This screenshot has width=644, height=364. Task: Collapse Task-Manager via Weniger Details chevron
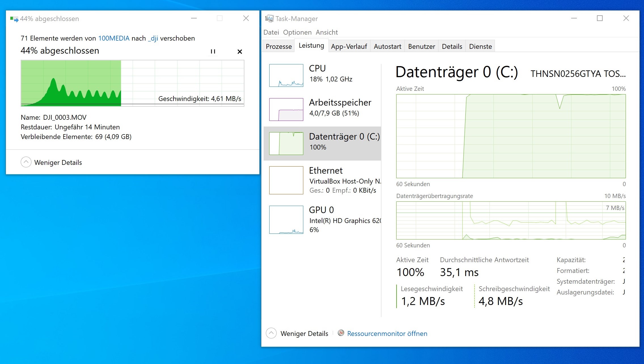coord(271,333)
